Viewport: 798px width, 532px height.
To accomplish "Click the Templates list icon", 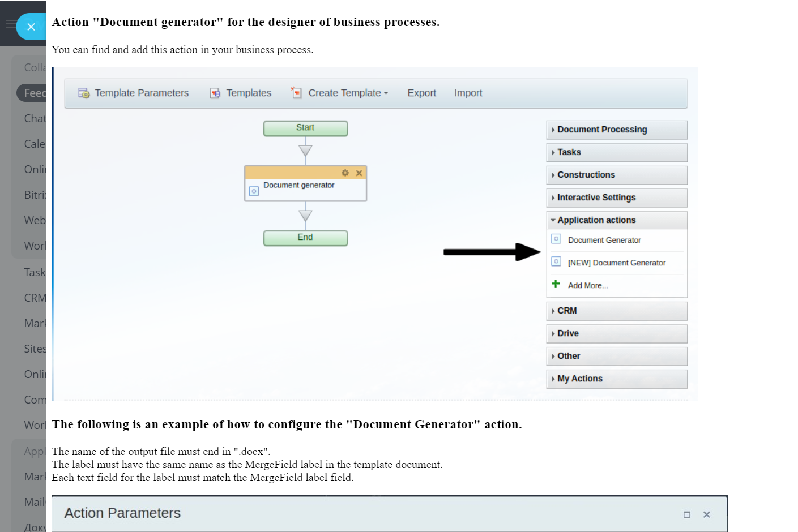I will point(215,93).
